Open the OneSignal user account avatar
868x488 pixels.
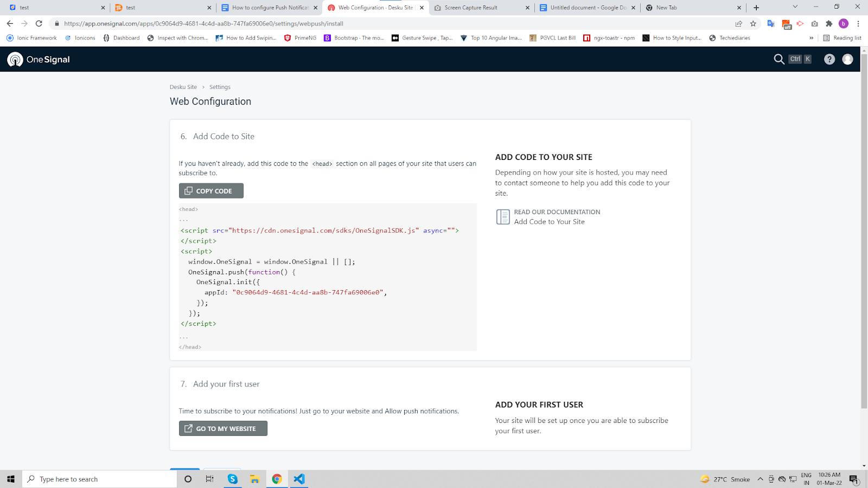pos(847,59)
